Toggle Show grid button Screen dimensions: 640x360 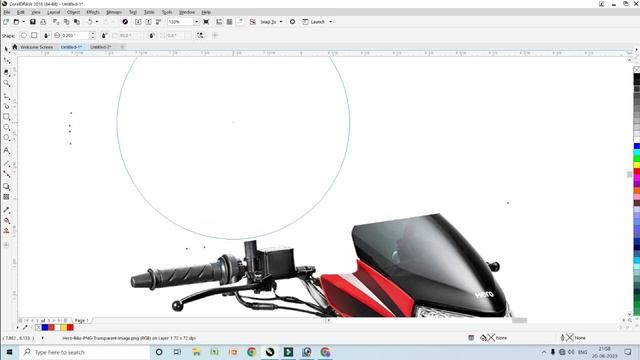[x=229, y=22]
